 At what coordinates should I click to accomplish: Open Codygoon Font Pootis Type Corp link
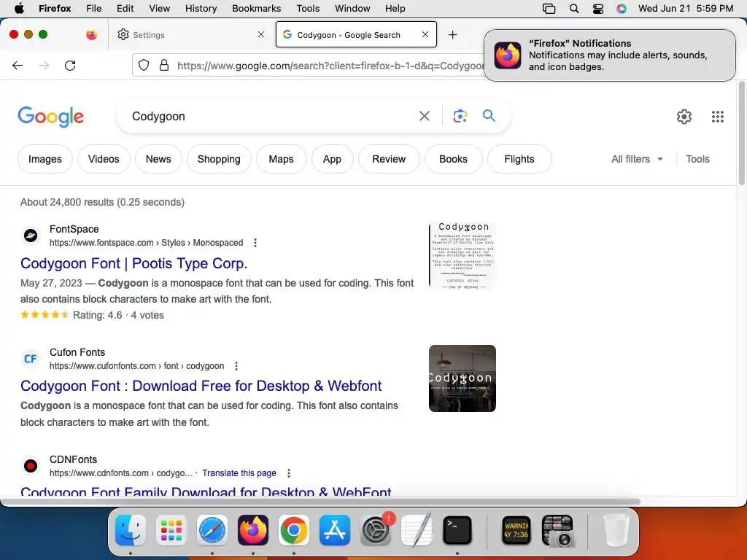(x=134, y=263)
